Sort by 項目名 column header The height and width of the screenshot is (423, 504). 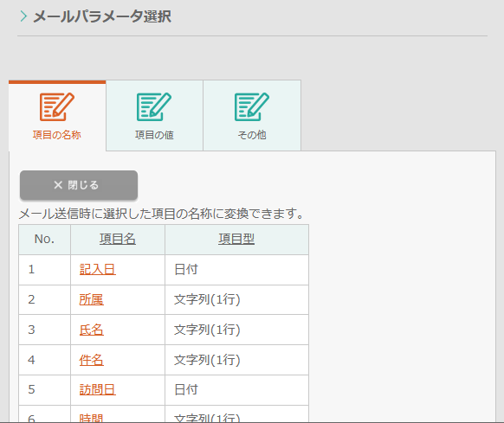coord(118,239)
